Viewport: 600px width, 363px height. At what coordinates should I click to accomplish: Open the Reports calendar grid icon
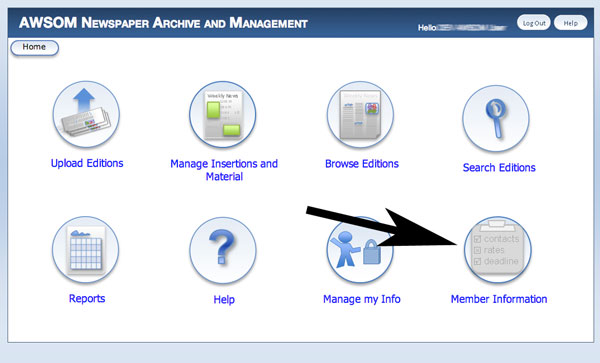coord(86,250)
